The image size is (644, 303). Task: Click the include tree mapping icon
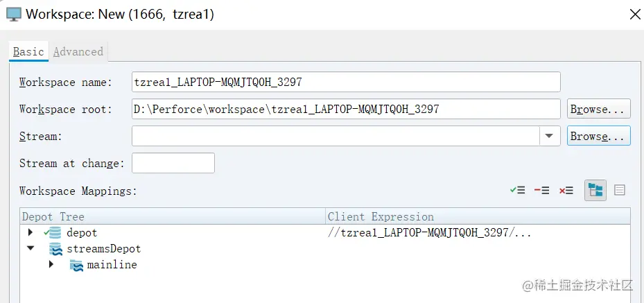(x=518, y=191)
